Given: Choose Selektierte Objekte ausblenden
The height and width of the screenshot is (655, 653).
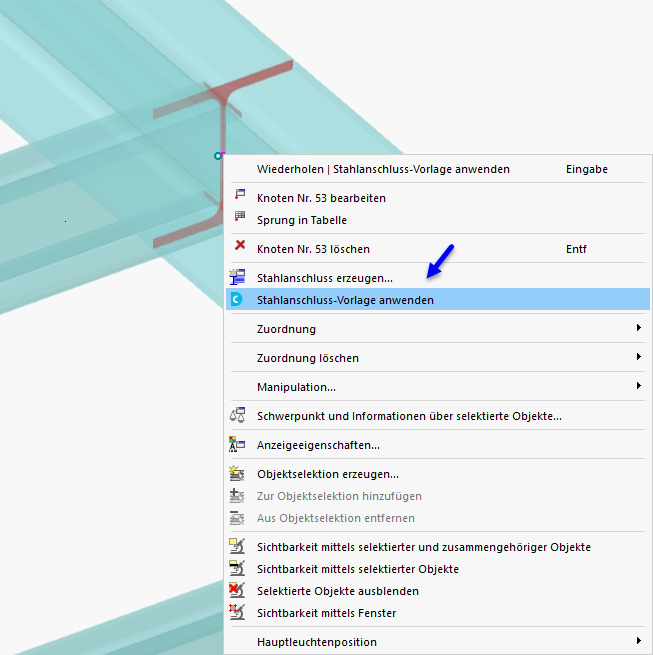Looking at the screenshot, I should click(x=438, y=591).
